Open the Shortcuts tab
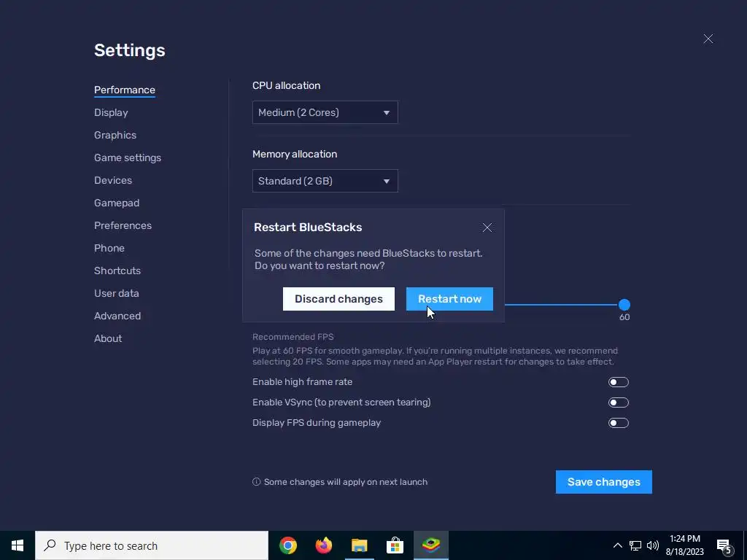This screenshot has height=560, width=747. pyautogui.click(x=117, y=271)
